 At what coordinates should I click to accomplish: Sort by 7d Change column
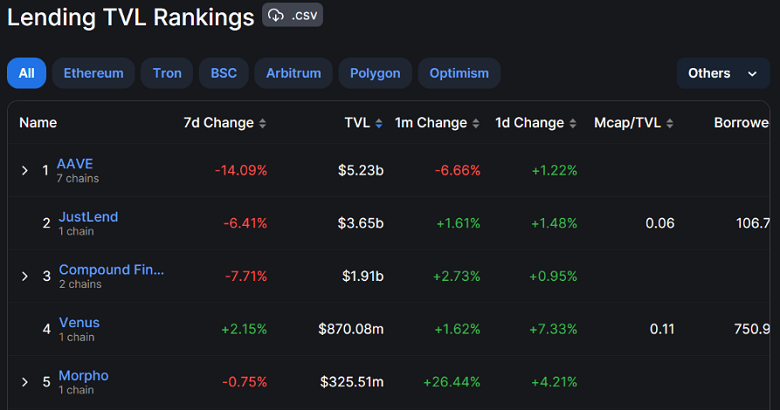click(x=225, y=123)
